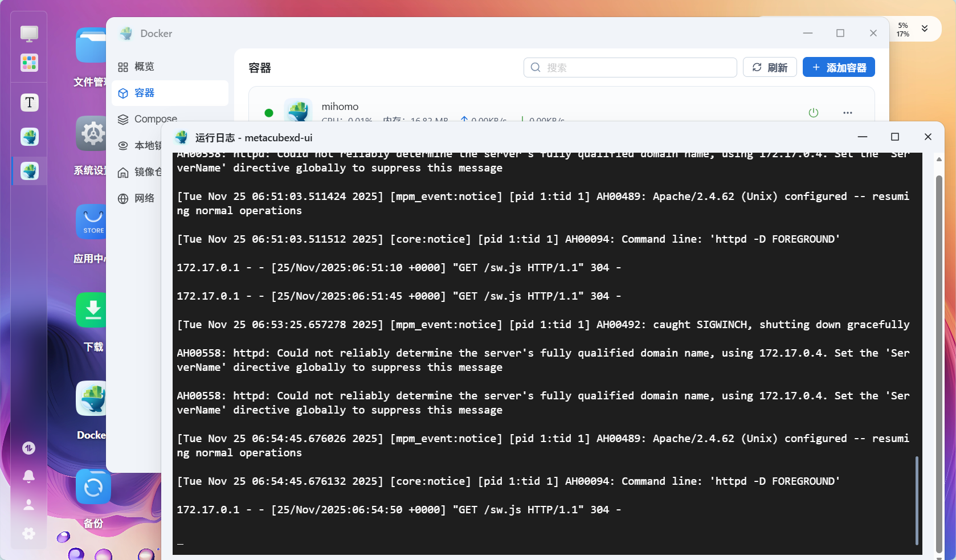The width and height of the screenshot is (956, 560).
Task: Select the Containers (容器) sidebar item
Action: [170, 93]
